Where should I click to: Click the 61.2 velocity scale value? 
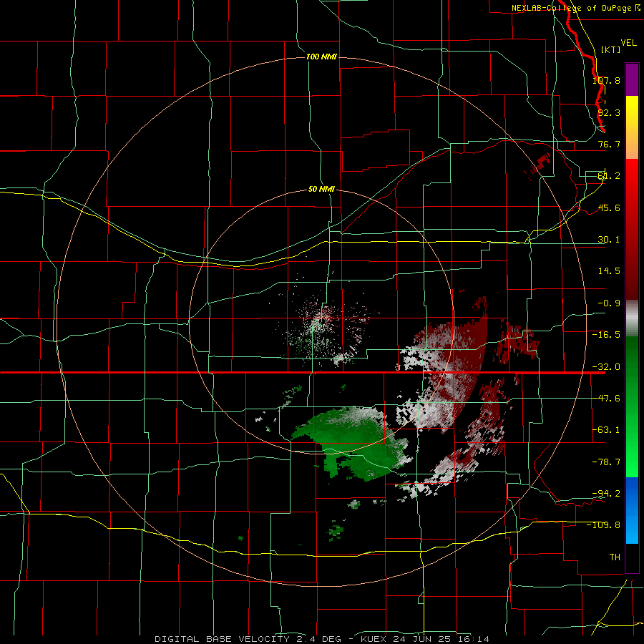point(609,176)
